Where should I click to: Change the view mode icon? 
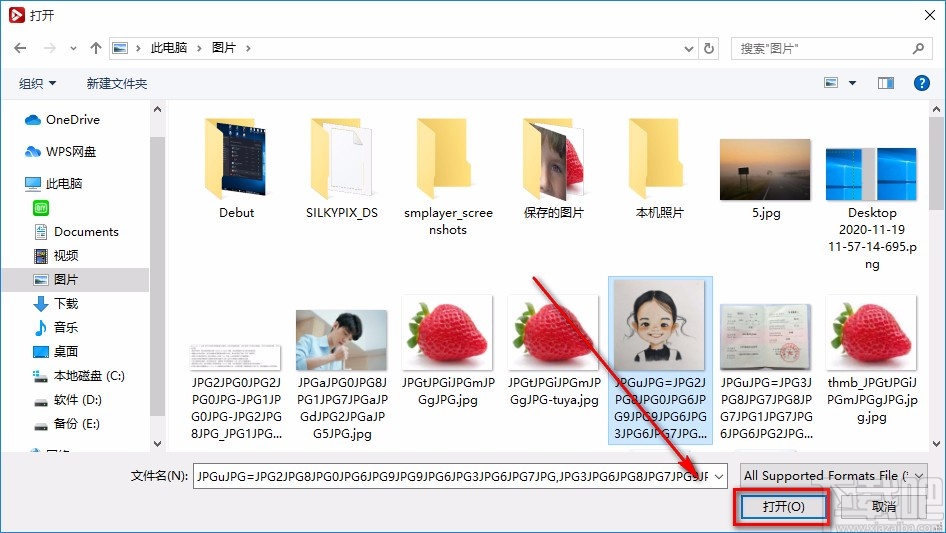(831, 83)
